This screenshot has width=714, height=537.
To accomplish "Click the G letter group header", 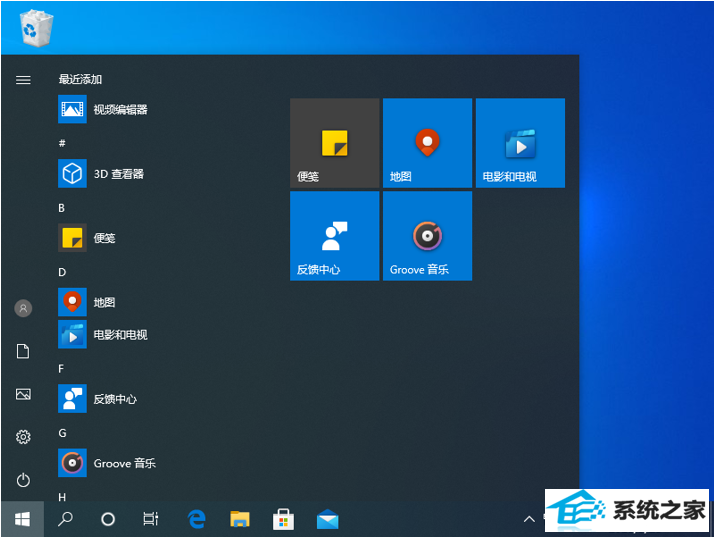I will click(x=62, y=433).
